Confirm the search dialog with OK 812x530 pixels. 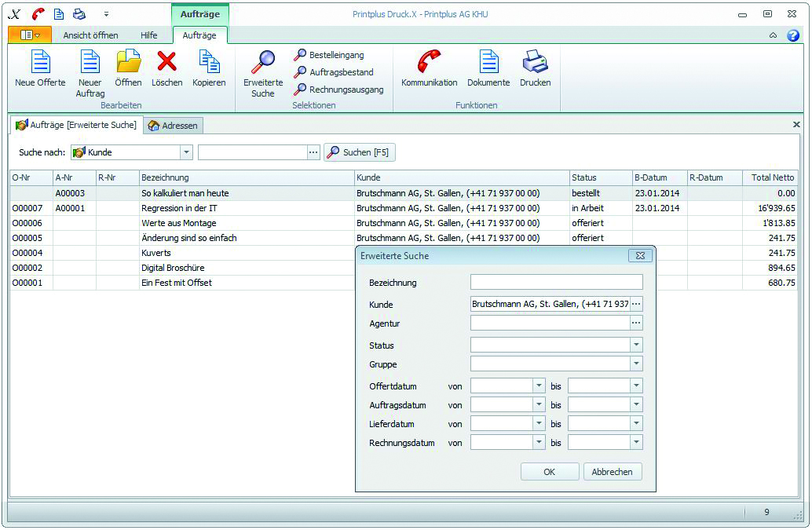(549, 472)
